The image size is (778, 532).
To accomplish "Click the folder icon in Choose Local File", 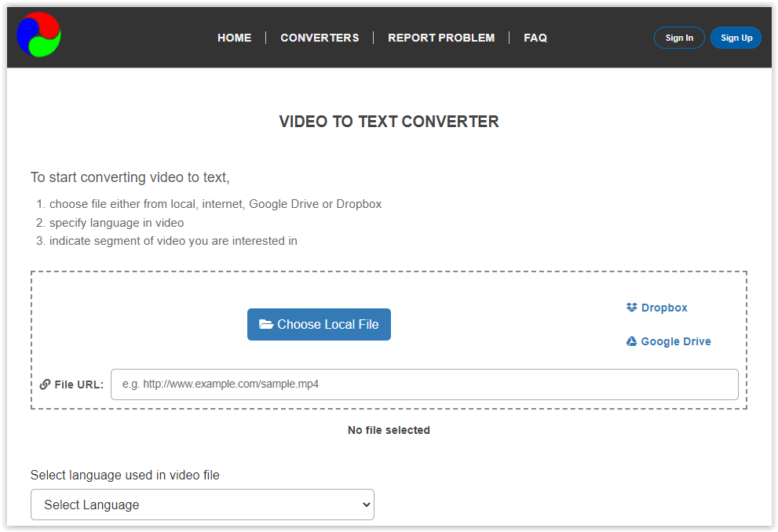I will coord(266,324).
